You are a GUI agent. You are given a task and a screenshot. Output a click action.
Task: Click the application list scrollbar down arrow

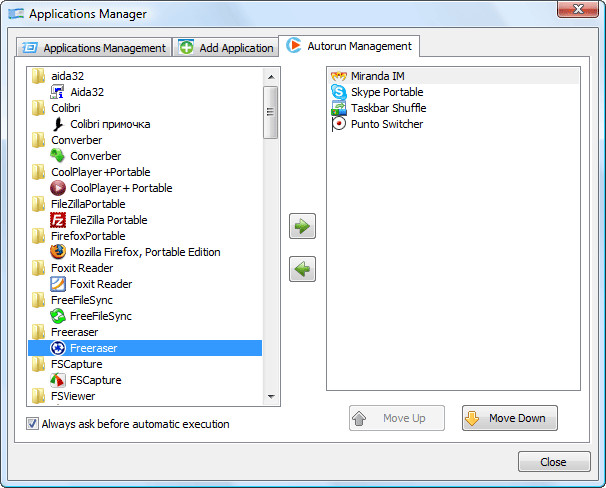(x=271, y=396)
